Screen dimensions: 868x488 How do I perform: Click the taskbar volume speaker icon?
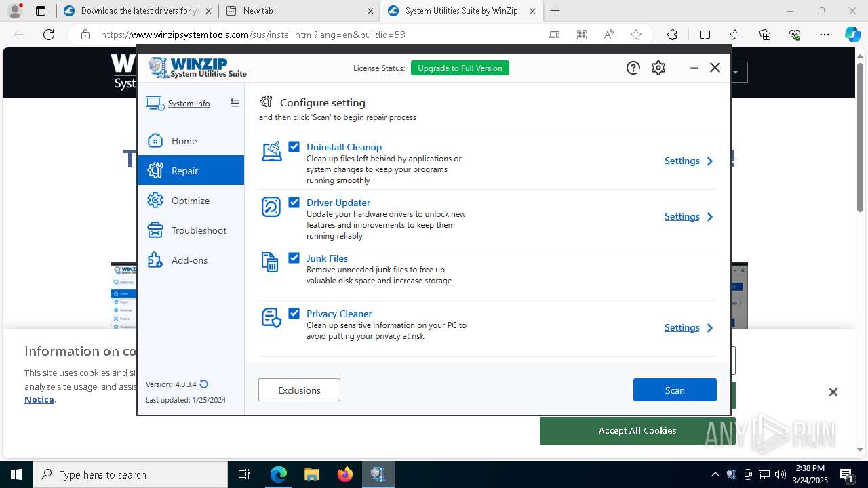pos(781,474)
